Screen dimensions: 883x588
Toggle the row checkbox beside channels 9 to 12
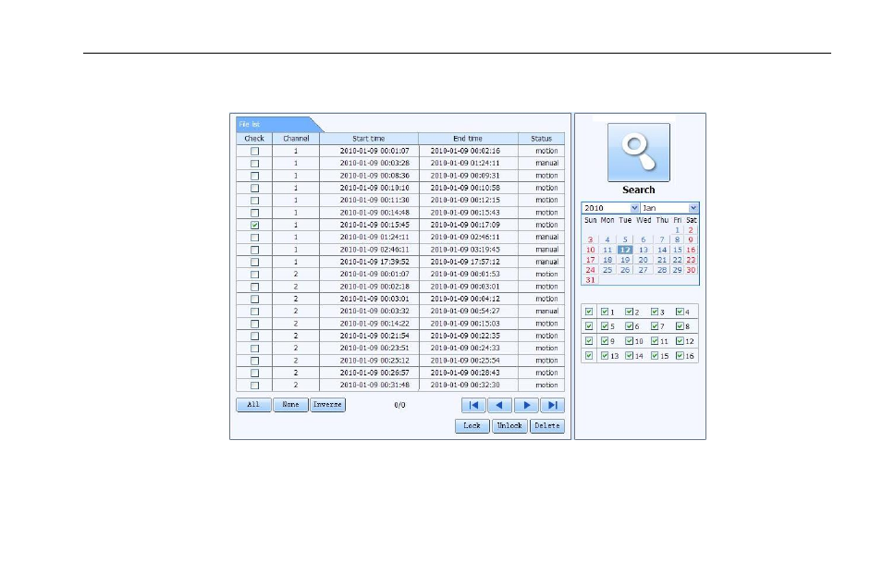588,341
